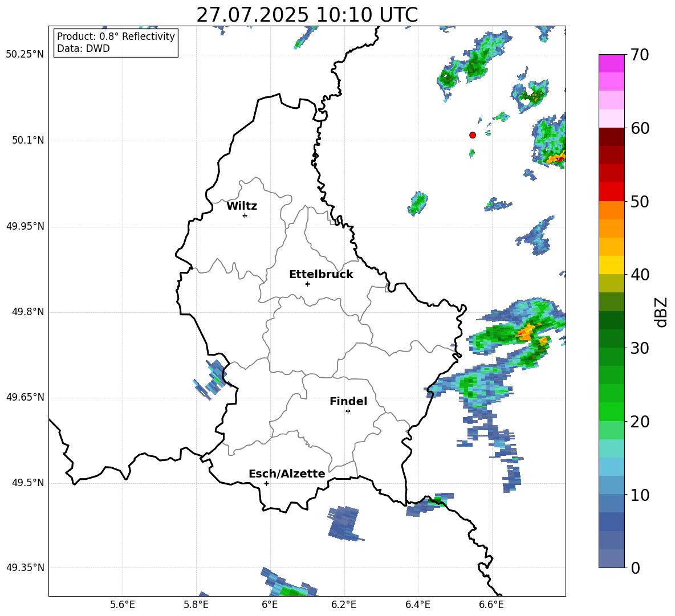Screen dimensions: 675x616
Task: Click the 40 tick label on colorbar
Action: click(639, 275)
